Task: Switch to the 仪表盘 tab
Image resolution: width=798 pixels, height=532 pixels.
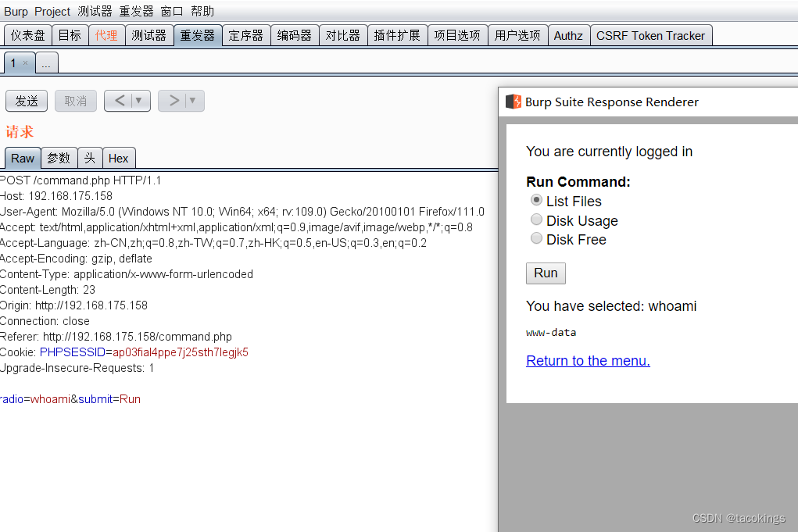Action: (28, 36)
